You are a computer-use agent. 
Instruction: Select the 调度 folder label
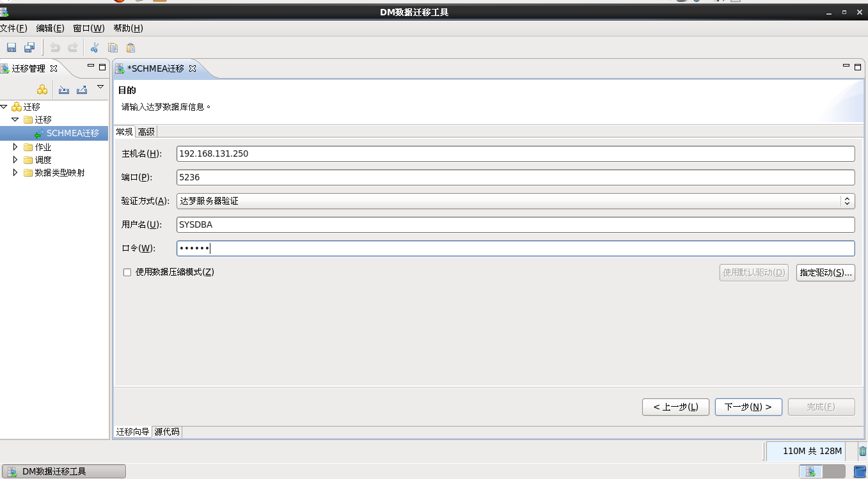click(43, 160)
